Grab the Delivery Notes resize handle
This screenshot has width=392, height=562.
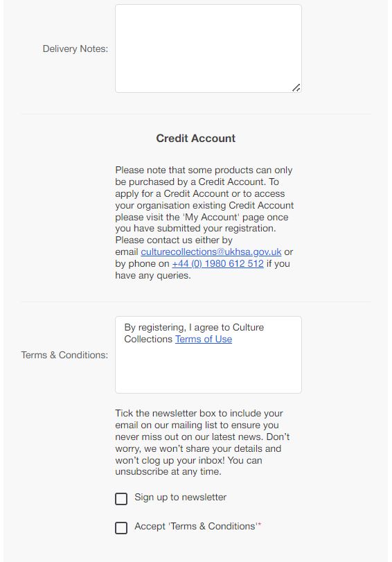296,87
